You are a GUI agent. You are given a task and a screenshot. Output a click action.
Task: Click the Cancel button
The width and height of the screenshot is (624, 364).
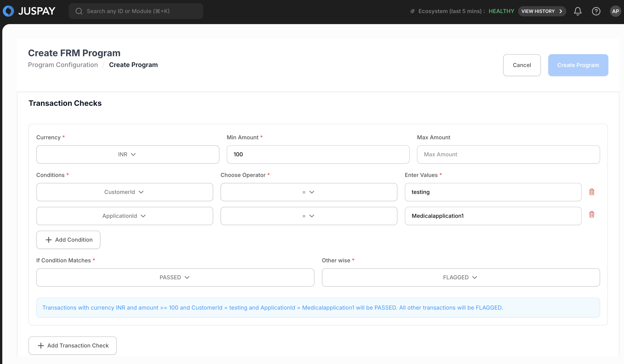click(522, 65)
